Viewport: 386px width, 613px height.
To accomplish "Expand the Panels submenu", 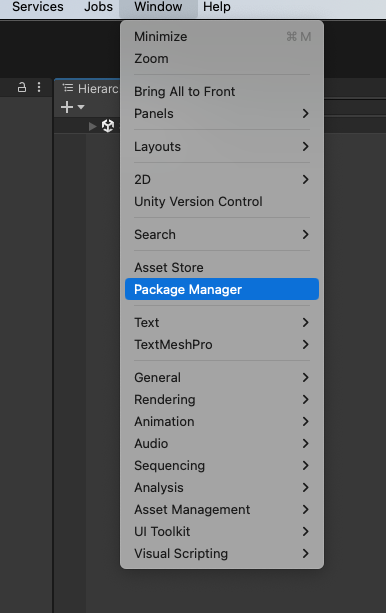I will [x=222, y=113].
